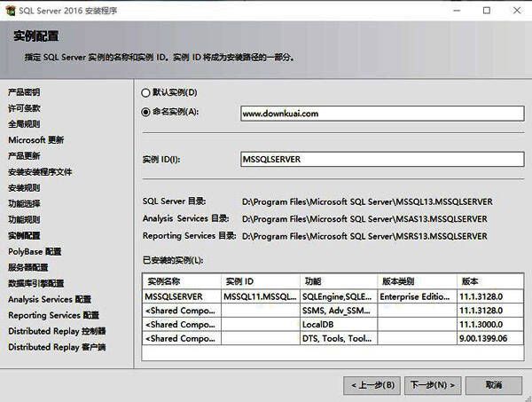Open 产品密钥 step in sidebar
This screenshot has width=532, height=402.
point(24,92)
